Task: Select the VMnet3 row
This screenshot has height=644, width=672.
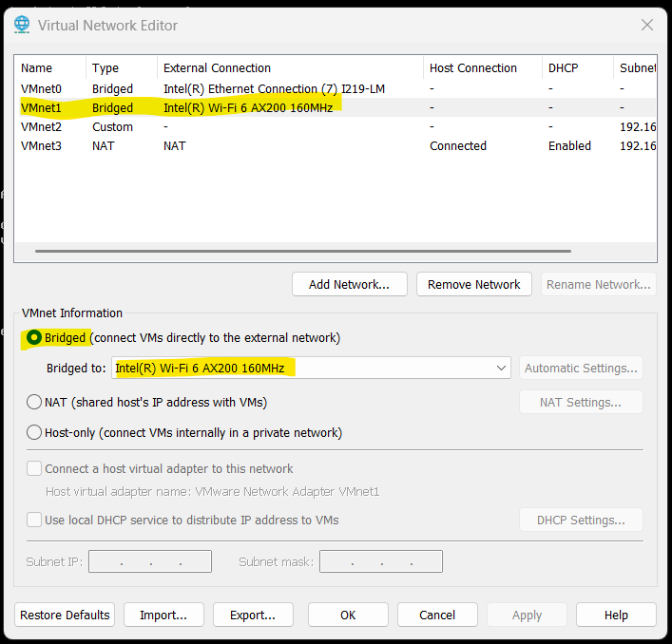Action: click(336, 145)
